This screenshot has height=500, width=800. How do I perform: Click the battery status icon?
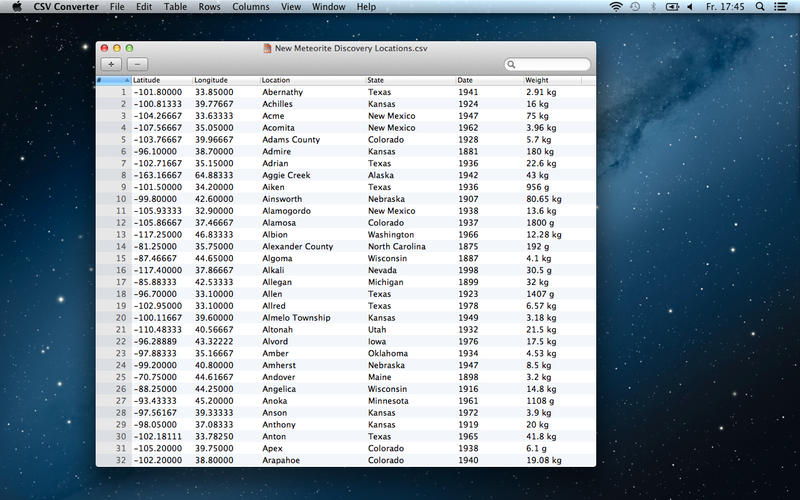pyautogui.click(x=673, y=7)
